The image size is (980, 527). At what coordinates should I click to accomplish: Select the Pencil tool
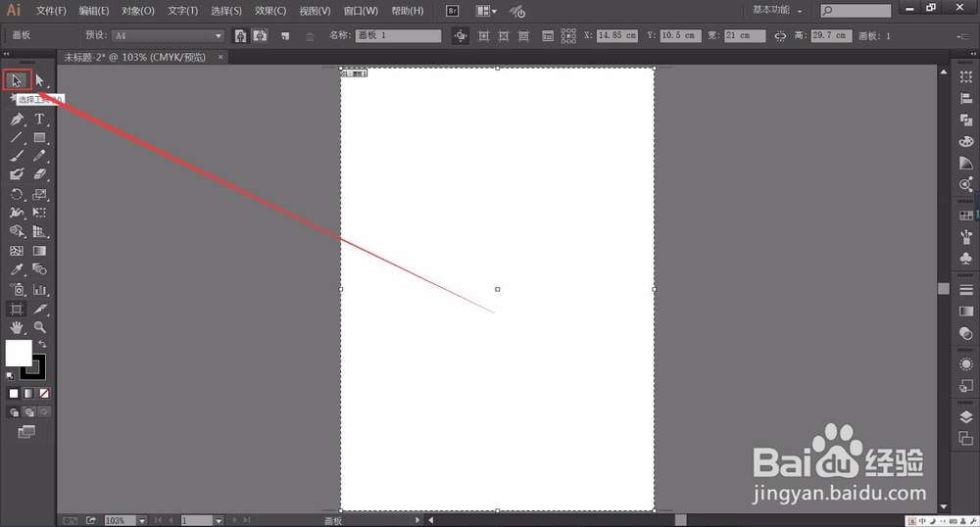point(40,156)
